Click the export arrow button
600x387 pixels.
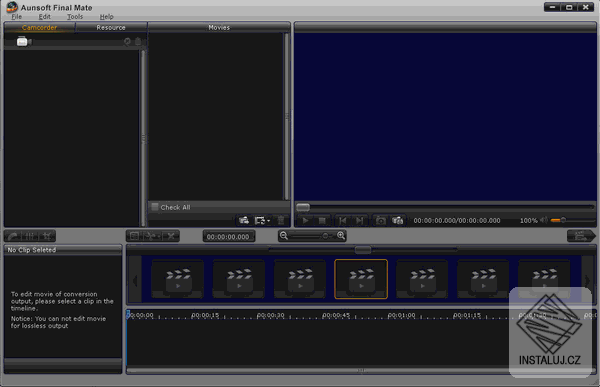[581, 236]
